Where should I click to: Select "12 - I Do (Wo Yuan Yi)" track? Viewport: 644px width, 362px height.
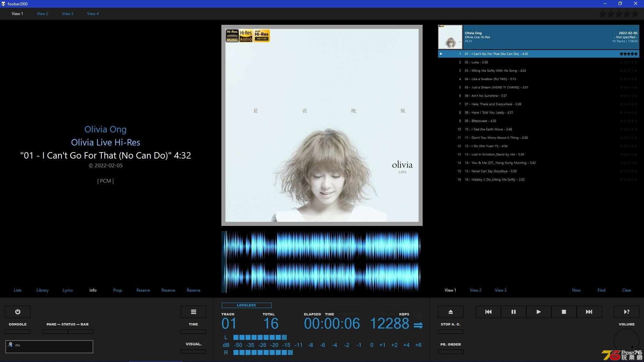(539, 146)
